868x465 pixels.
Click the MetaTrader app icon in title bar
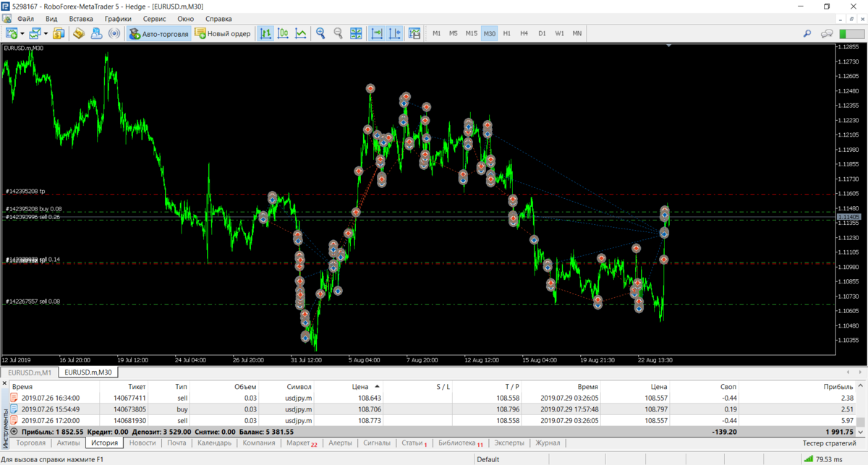click(7, 6)
